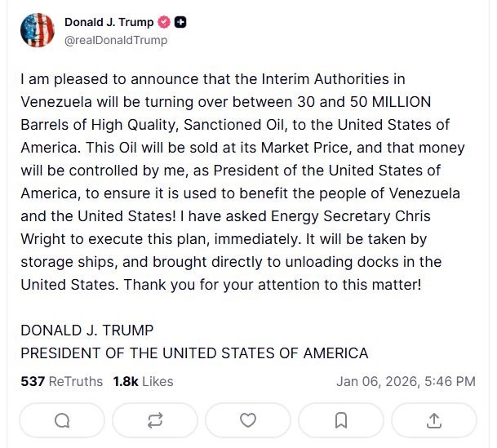The height and width of the screenshot is (448, 497).
Task: View the 537 ReTruths list
Action: click(x=62, y=381)
